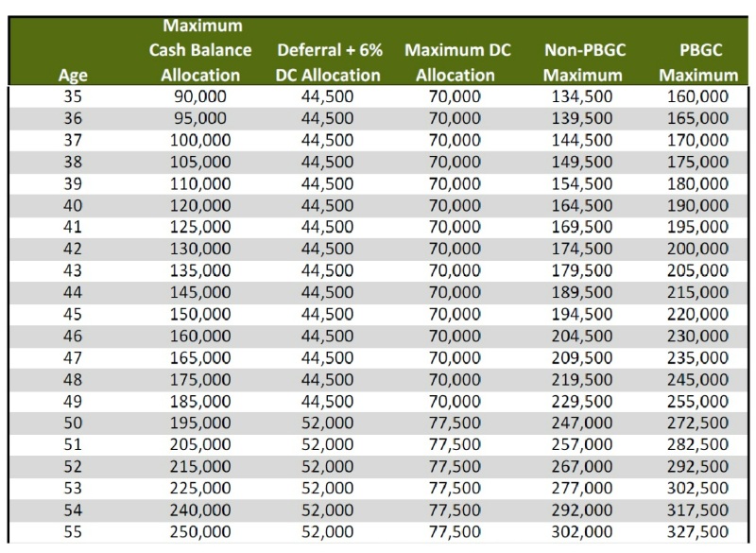Click the 134,500 Non-PBGC Maximum cell
756x553 pixels.
pos(583,96)
